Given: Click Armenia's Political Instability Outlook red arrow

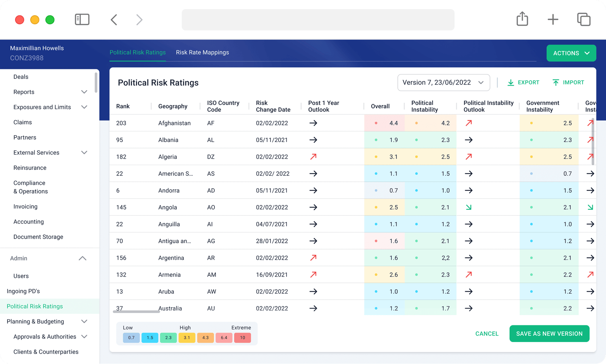Looking at the screenshot, I should [x=469, y=275].
